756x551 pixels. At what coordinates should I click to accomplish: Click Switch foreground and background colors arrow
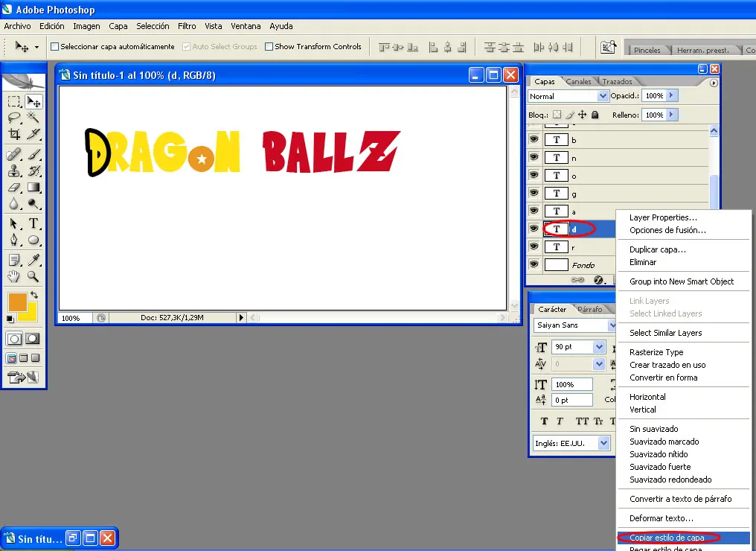(x=33, y=294)
